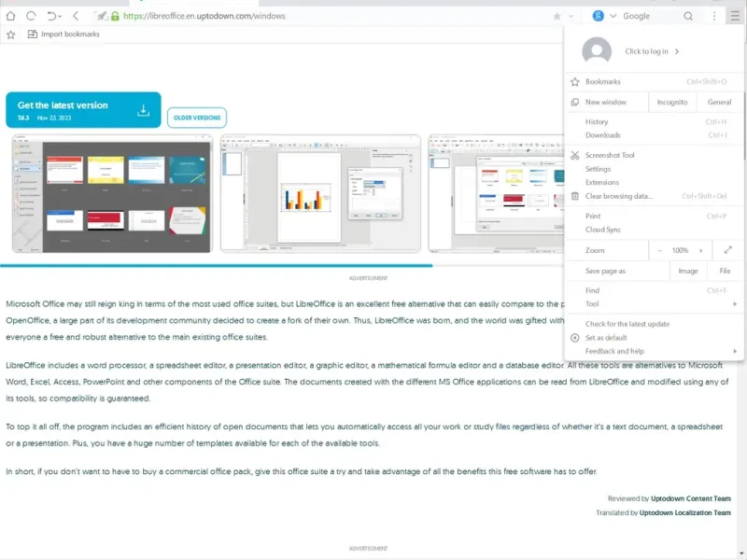This screenshot has height=560, width=747.
Task: Click the bookmarks bar star icon
Action: tap(11, 35)
